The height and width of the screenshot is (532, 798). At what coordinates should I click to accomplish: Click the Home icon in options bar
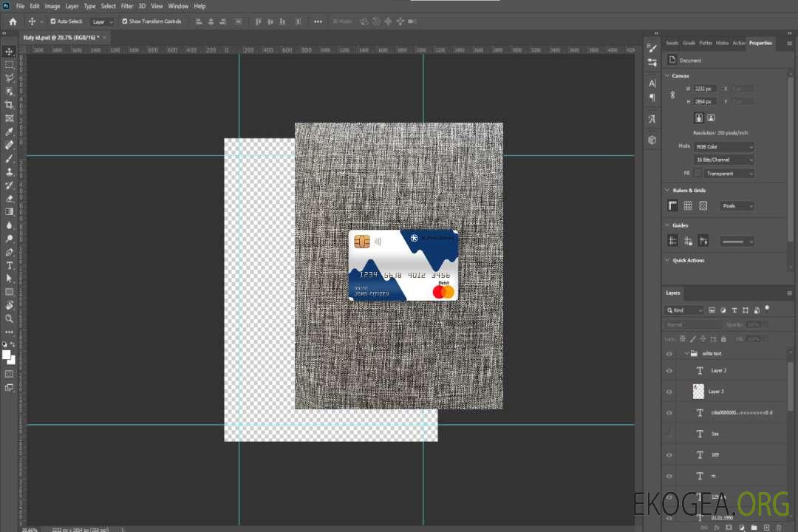[13, 21]
